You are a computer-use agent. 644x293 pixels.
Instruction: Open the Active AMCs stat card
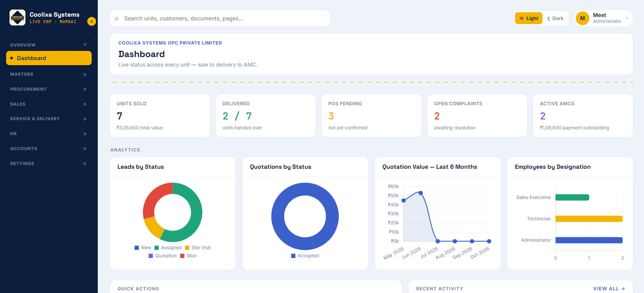pos(583,116)
